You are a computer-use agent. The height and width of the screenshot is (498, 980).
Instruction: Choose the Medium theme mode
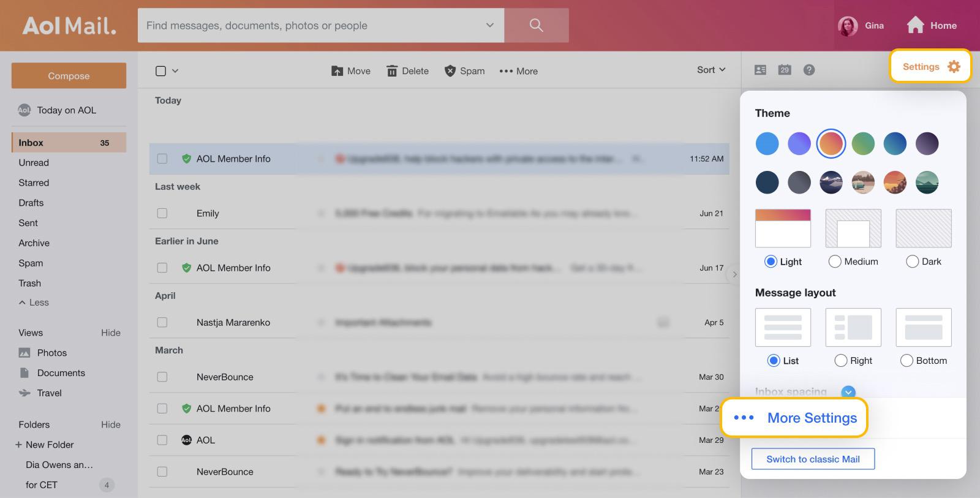coord(835,262)
